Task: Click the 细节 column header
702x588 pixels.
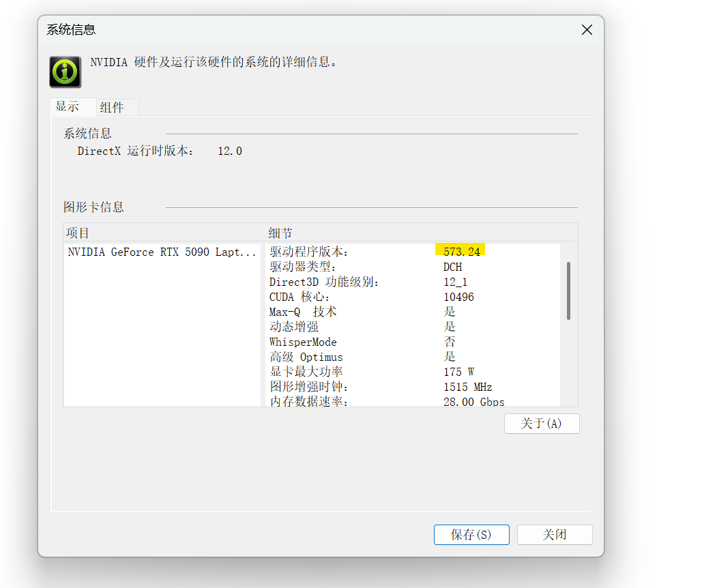Action: click(280, 233)
